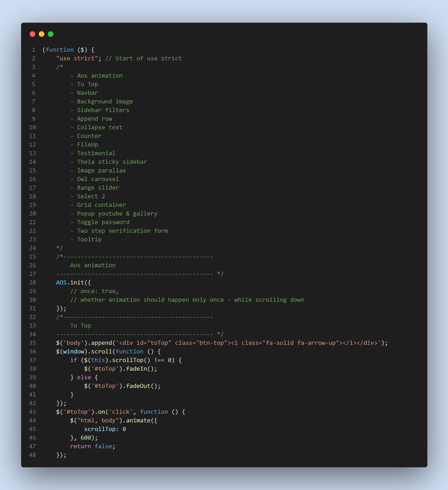Click the AOS identifier on line 28

(61, 282)
